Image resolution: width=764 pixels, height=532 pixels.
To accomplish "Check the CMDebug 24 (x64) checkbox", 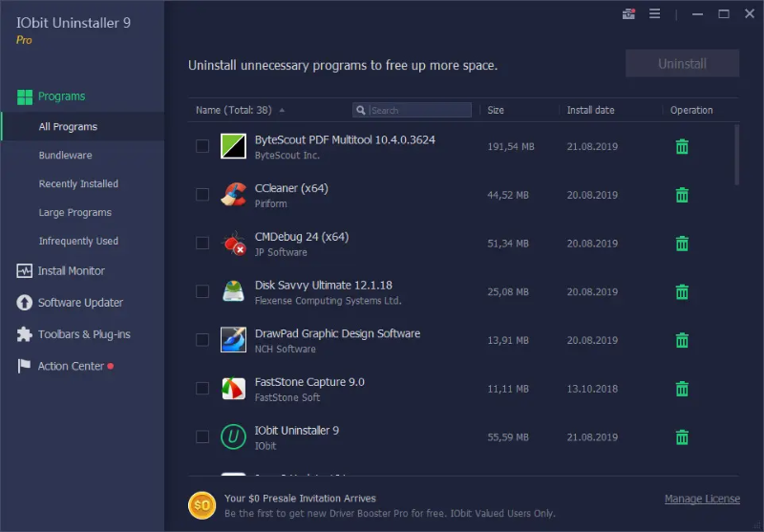I will click(x=202, y=244).
